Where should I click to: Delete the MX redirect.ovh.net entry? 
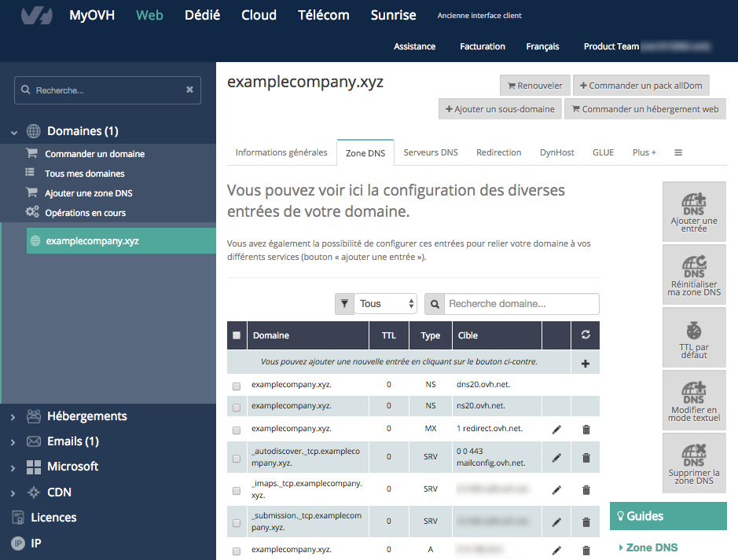tap(586, 430)
